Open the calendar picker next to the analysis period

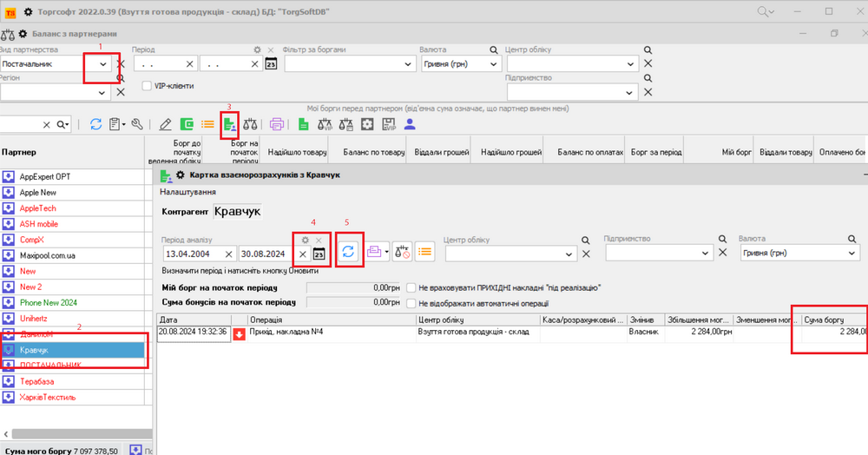pyautogui.click(x=319, y=254)
